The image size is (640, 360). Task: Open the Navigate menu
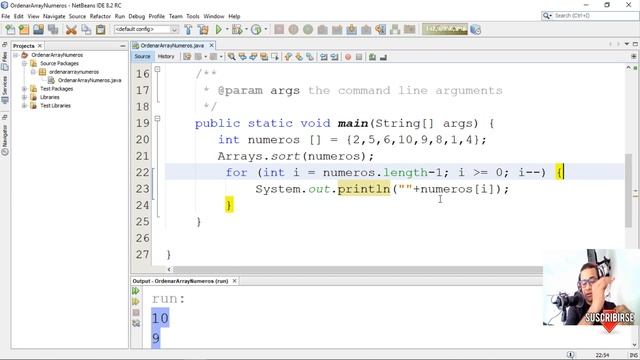click(54, 16)
